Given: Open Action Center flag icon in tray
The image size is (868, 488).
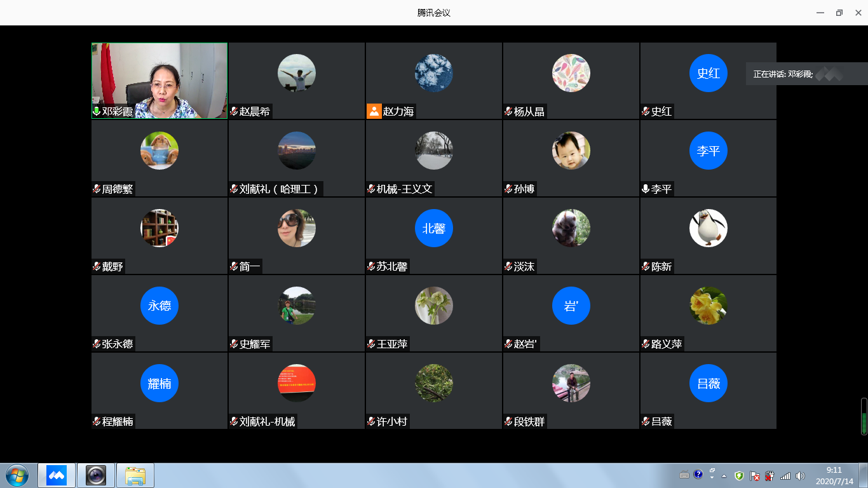Looking at the screenshot, I should click(755, 476).
